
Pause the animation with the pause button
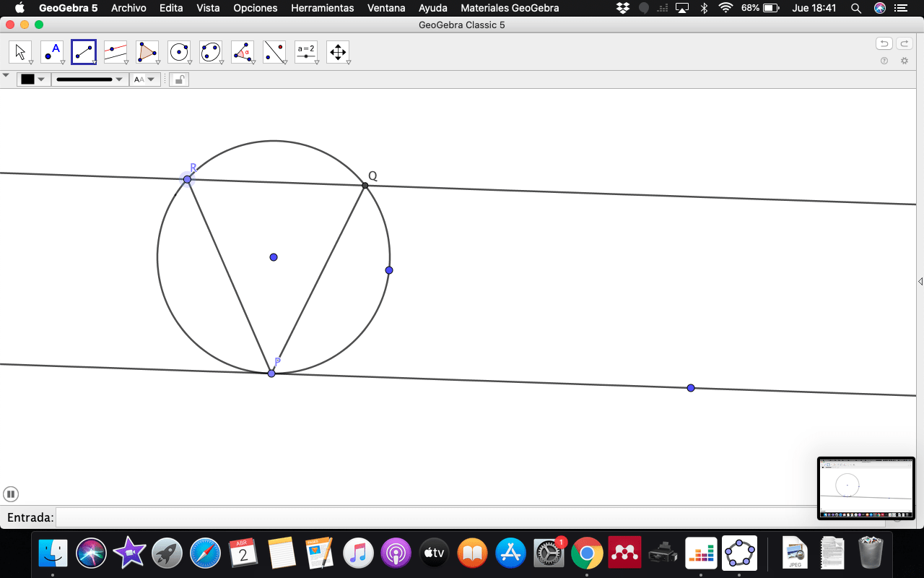click(11, 494)
